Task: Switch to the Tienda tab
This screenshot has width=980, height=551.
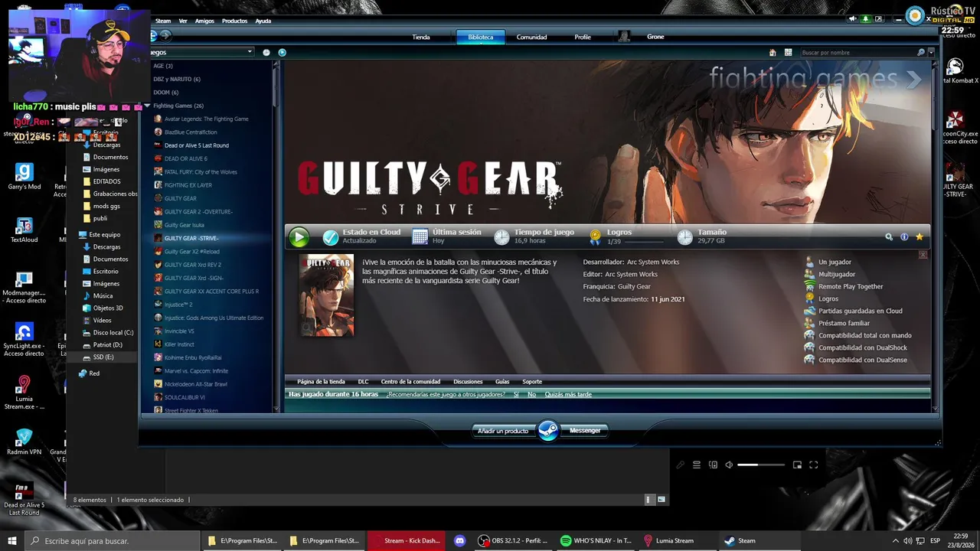Action: point(421,37)
